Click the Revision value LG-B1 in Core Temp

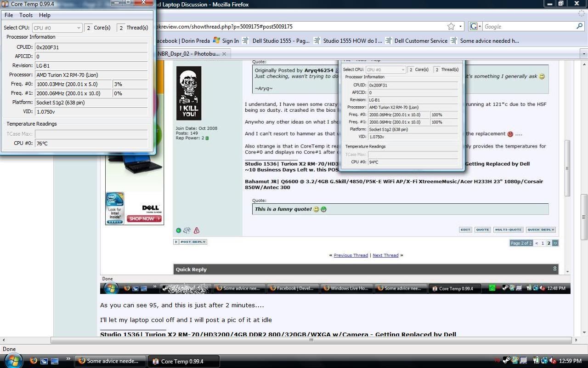point(91,66)
